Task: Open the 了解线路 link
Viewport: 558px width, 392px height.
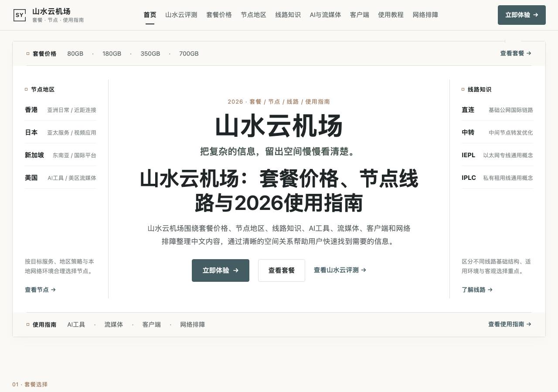Action: point(477,290)
